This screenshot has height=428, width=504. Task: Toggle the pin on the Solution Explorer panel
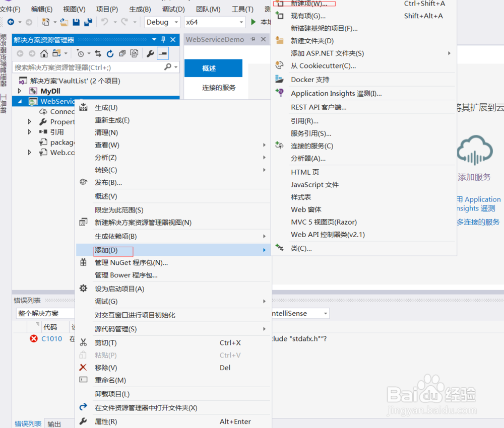coord(164,39)
